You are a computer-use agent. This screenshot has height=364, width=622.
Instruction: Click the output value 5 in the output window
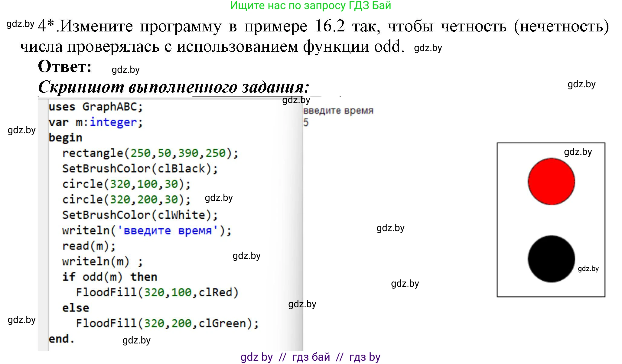pyautogui.click(x=306, y=123)
